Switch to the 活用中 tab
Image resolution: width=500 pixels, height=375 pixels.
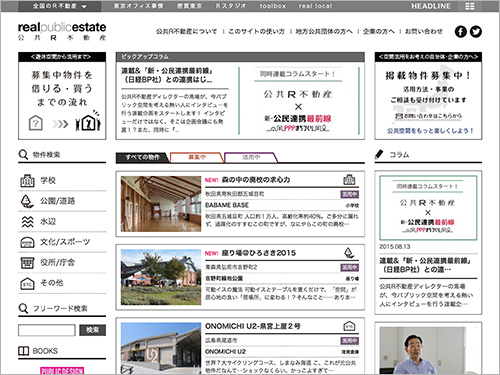coord(251,157)
